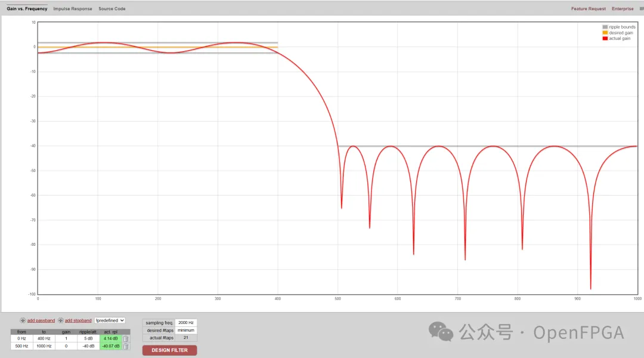This screenshot has width=644, height=358.
Task: Click the desired taps minimum field
Action: point(186,331)
